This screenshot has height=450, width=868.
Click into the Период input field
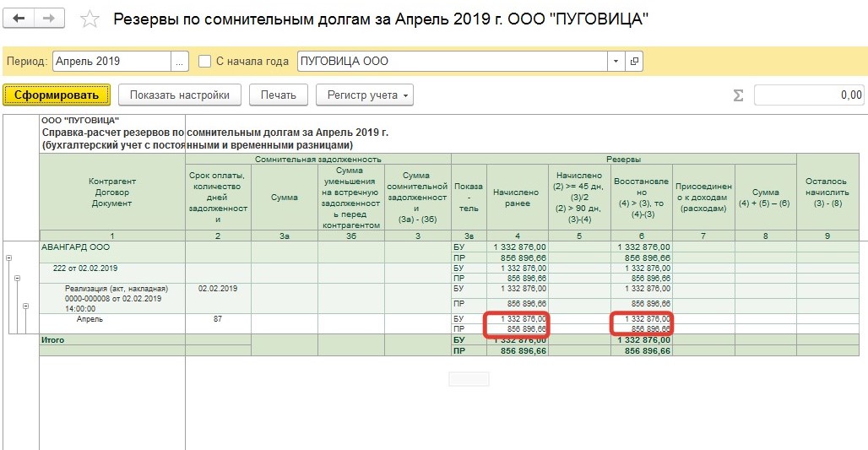[x=111, y=62]
